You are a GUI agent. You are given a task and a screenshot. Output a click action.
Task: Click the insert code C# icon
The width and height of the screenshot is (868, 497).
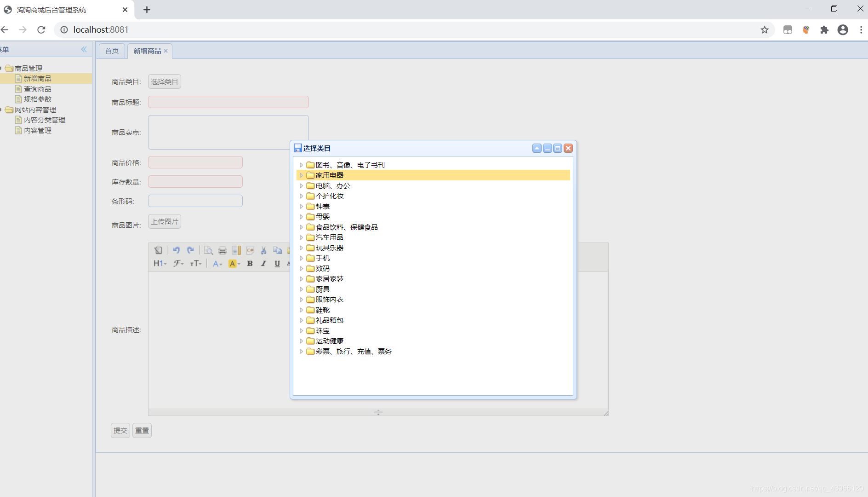pos(250,250)
